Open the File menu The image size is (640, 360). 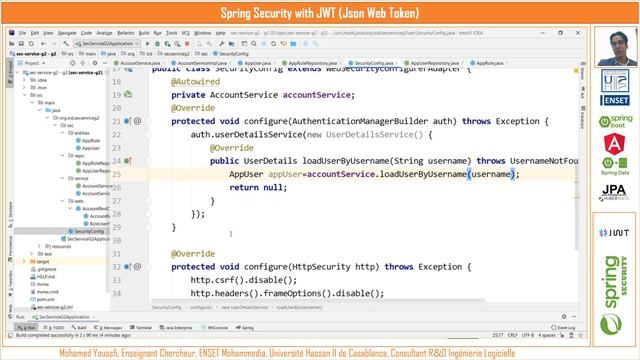coord(22,33)
